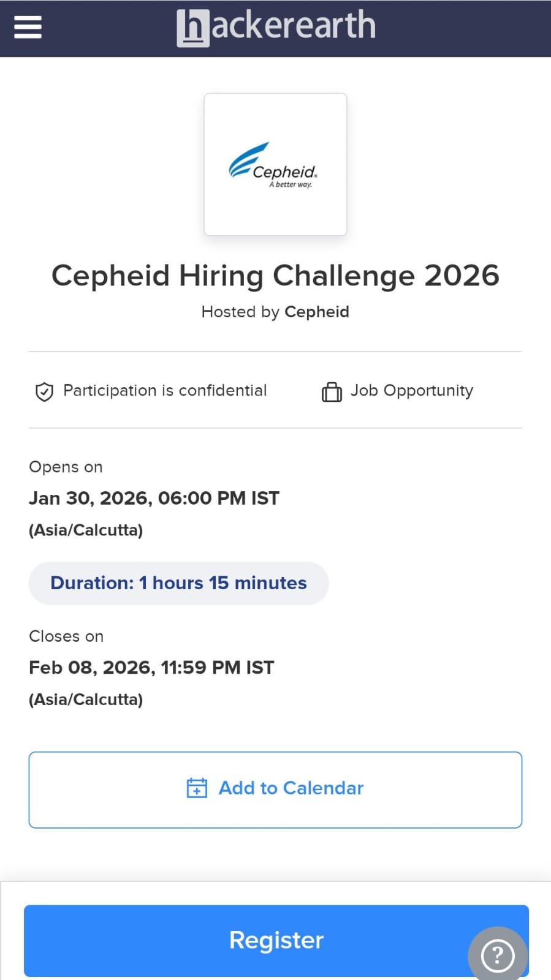Screen dimensions: 551x980
Task: Click the Hosted by text
Action: pos(240,312)
